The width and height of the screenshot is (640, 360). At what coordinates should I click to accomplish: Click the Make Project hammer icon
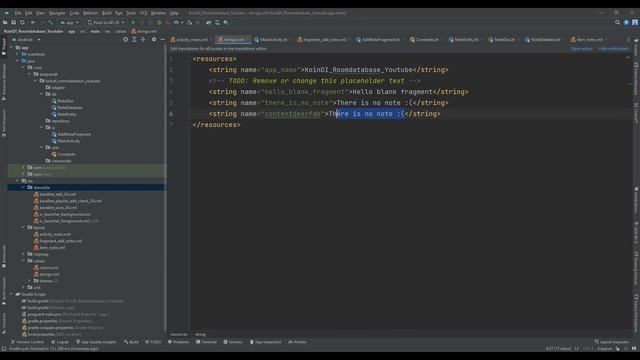[x=51, y=22]
